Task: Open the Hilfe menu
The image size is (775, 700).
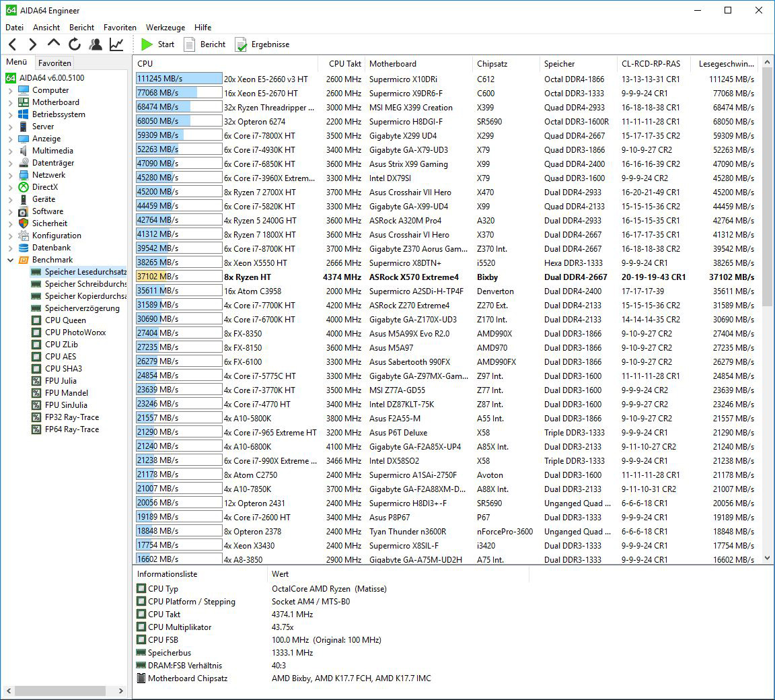Action: coord(202,28)
